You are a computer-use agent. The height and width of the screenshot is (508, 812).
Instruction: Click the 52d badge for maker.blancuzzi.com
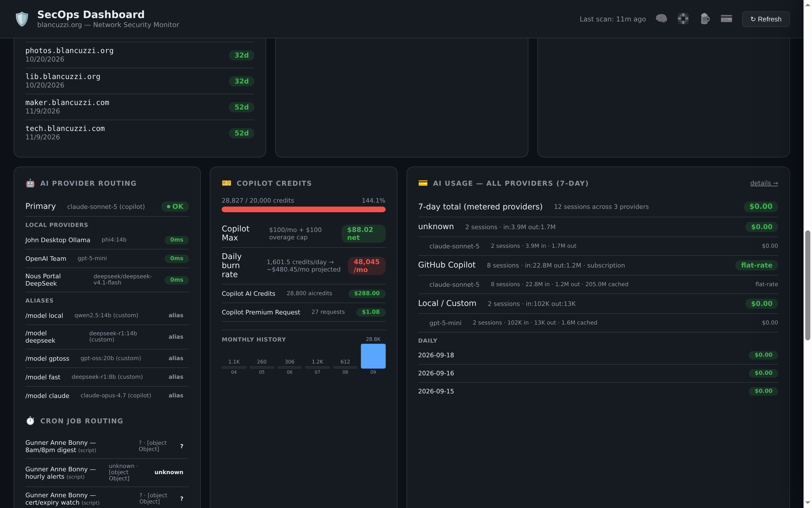[x=241, y=107]
